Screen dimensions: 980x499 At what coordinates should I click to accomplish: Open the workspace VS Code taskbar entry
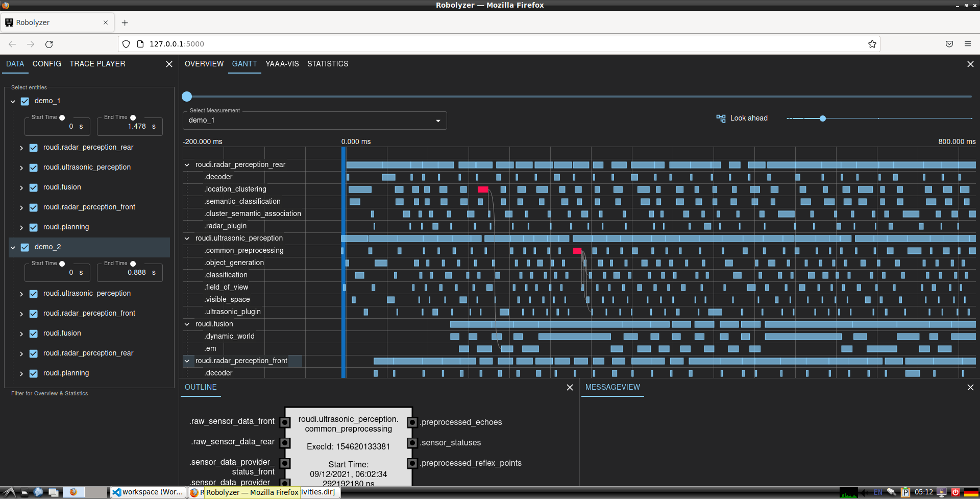pyautogui.click(x=148, y=492)
